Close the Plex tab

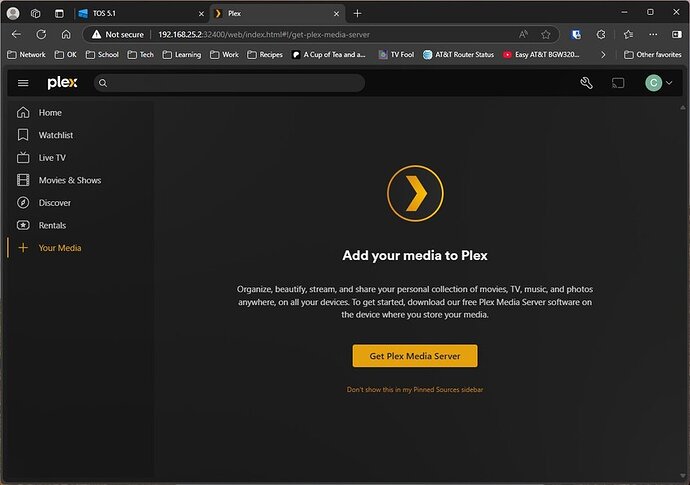click(336, 14)
